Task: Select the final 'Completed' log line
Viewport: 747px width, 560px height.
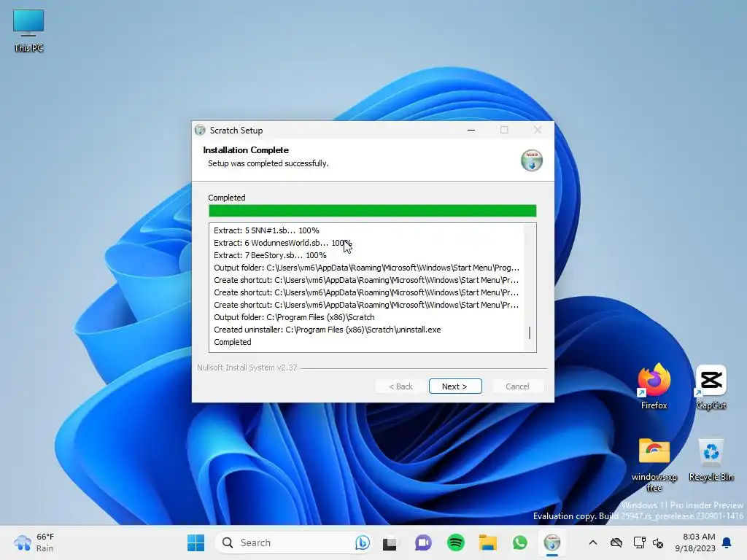Action: coord(233,342)
